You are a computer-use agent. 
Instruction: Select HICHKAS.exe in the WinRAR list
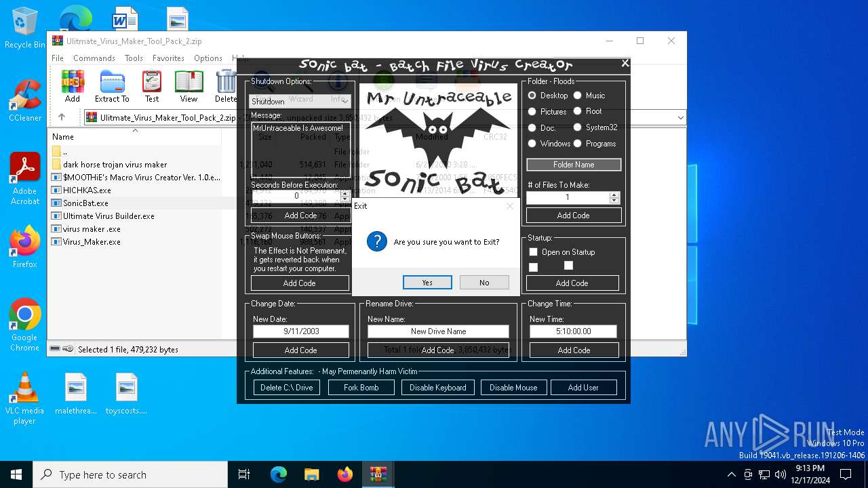tap(87, 190)
